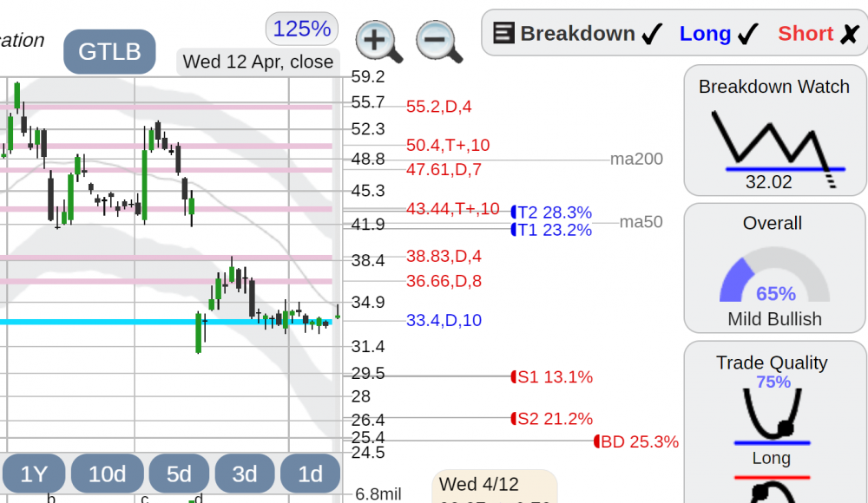This screenshot has height=503, width=868.
Task: Open the Breakdown Watch card
Action: tap(775, 131)
